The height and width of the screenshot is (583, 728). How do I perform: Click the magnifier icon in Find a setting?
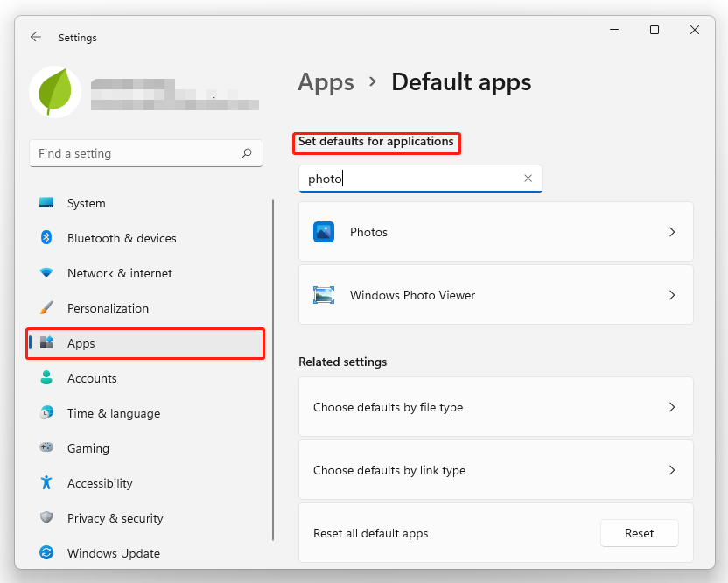[x=247, y=153]
